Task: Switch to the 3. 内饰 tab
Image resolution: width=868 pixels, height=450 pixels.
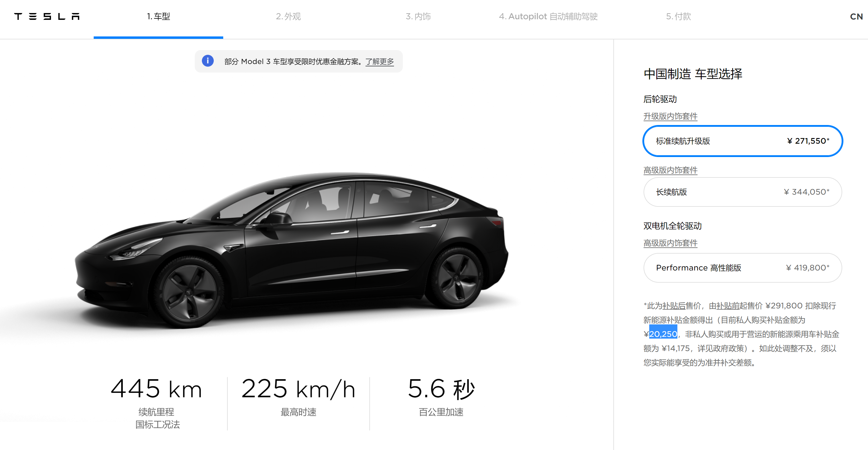Action: pos(418,17)
